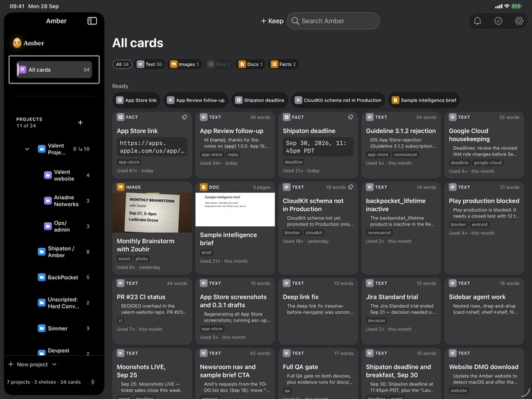Open Sample intelligence brief document preview

click(235, 210)
